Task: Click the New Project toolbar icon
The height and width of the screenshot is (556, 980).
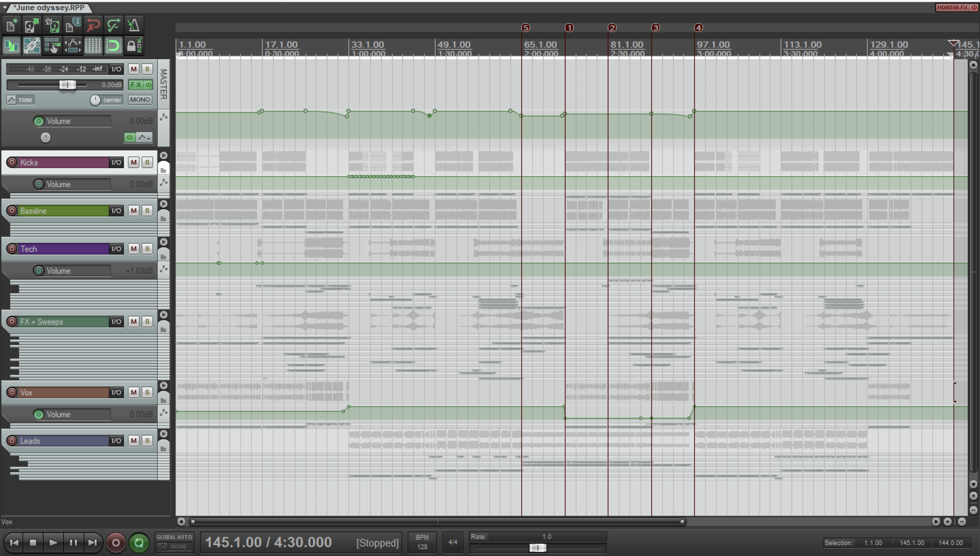Action: tap(12, 26)
